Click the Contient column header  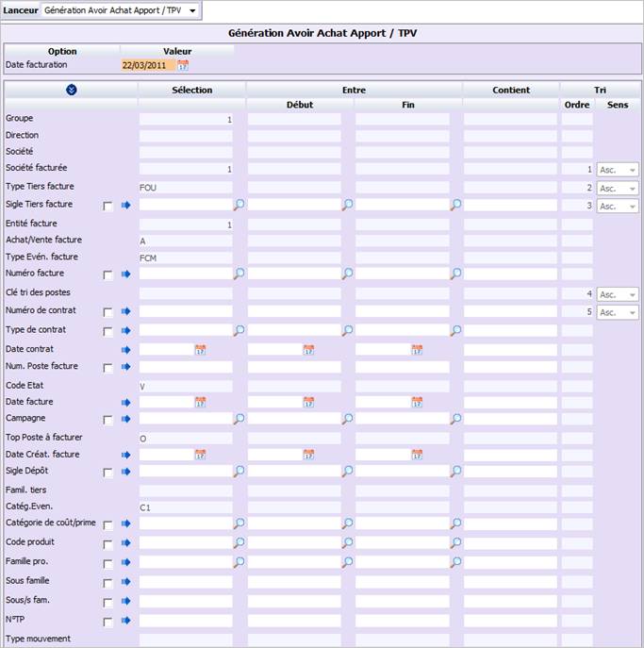pos(511,91)
